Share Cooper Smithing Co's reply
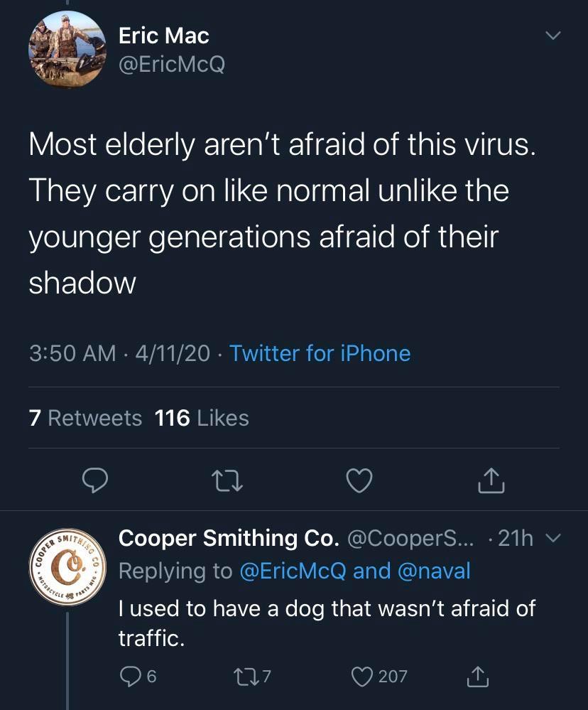588x710 pixels. pyautogui.click(x=477, y=677)
